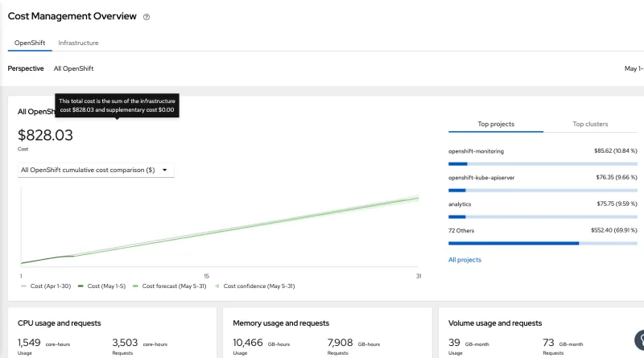Click the Cost (May 1-5) legend marker

pos(80,286)
